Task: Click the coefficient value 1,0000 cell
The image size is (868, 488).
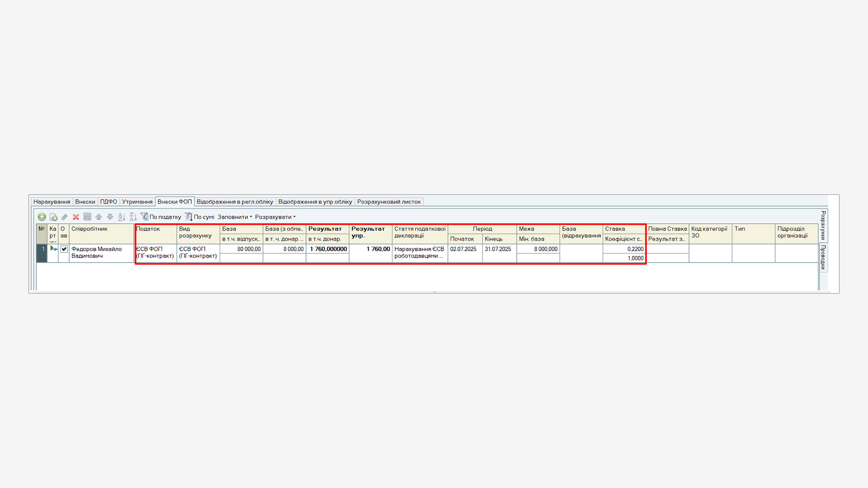Action: 624,258
